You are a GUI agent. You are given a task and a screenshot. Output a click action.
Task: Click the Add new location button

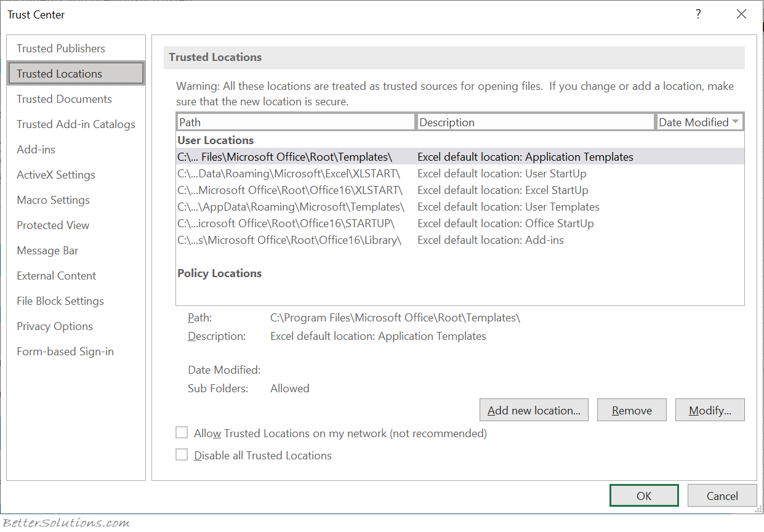533,409
